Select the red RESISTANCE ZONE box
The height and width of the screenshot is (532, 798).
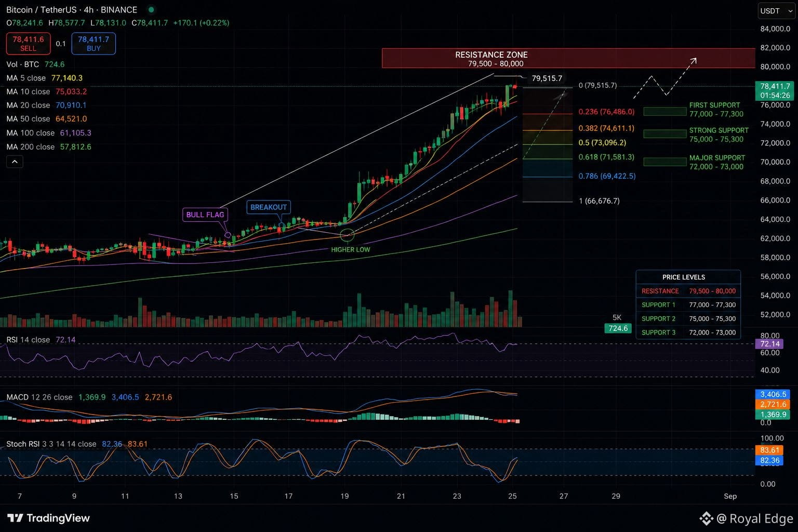point(568,58)
